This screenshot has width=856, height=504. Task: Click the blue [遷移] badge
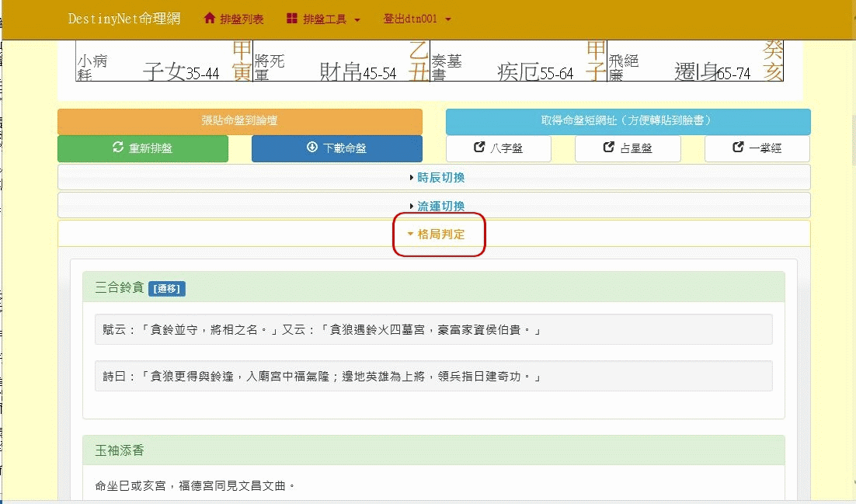[167, 289]
